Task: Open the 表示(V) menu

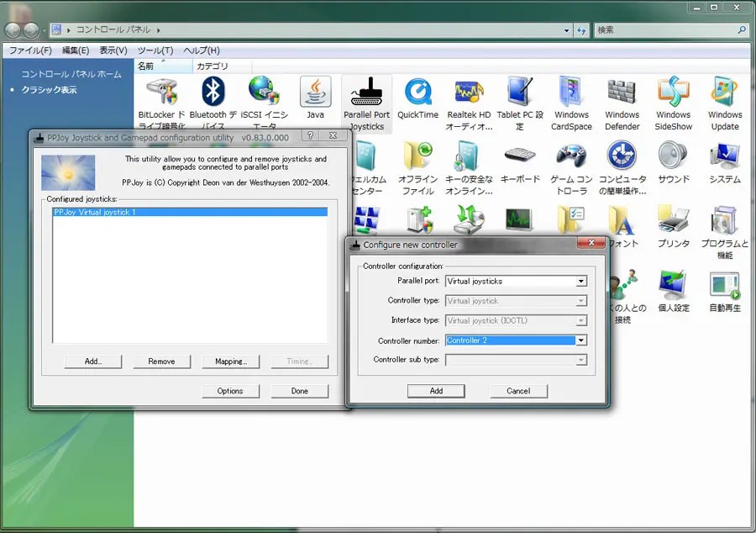Action: coord(113,50)
